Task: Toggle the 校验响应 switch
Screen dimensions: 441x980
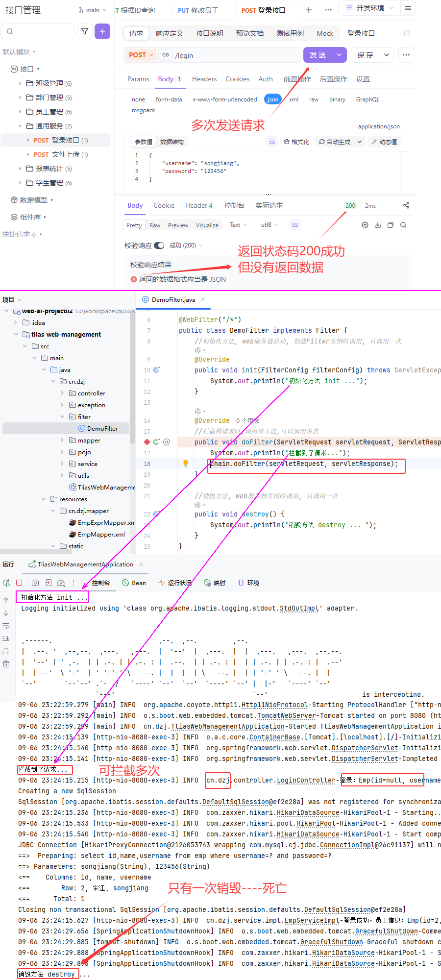Action: [159, 245]
